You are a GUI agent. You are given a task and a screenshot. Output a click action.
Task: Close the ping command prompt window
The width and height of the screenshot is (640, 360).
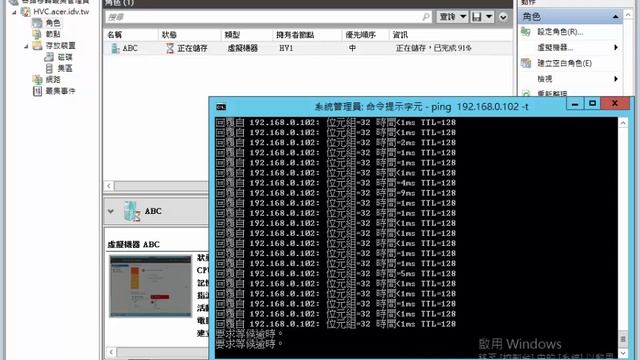615,104
